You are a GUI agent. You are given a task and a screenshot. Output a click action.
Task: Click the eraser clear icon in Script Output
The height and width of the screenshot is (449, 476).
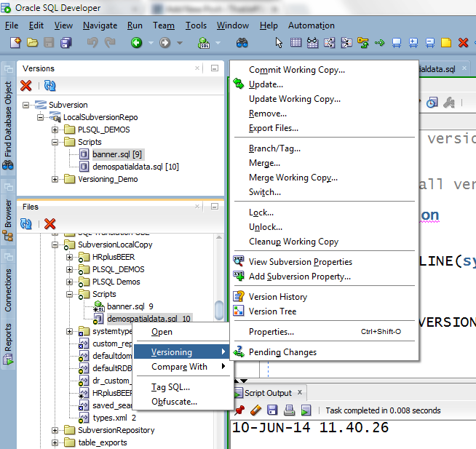point(256,410)
